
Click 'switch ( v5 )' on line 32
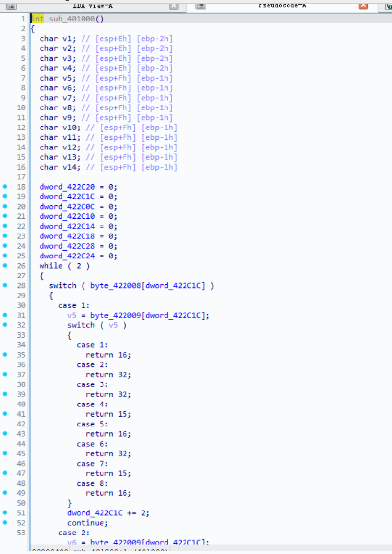97,325
